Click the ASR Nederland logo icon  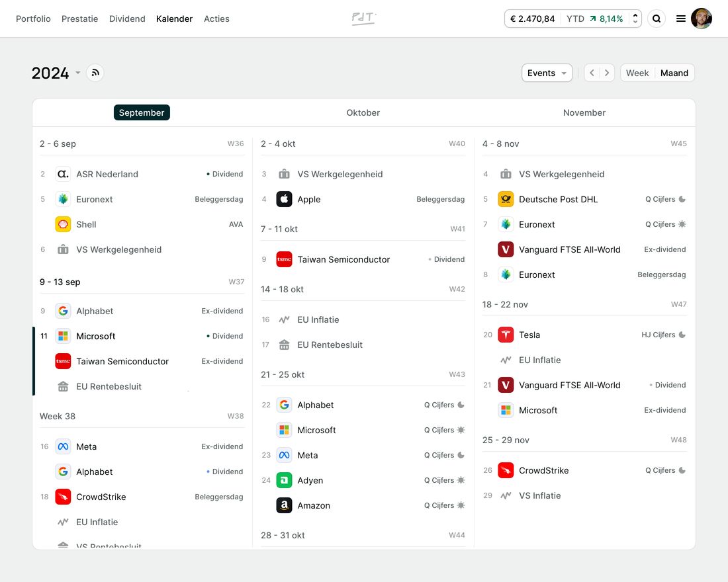(x=63, y=174)
